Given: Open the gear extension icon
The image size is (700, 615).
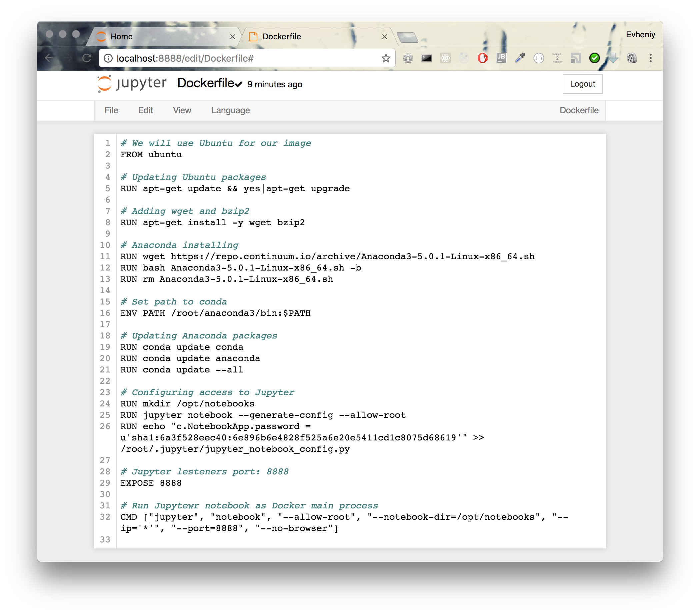Looking at the screenshot, I should (408, 58).
